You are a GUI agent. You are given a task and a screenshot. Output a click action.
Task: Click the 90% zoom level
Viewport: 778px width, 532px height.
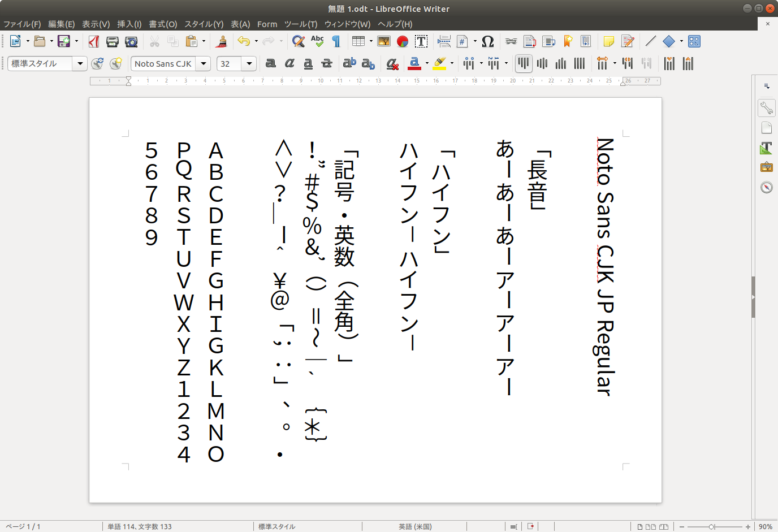[x=766, y=527]
